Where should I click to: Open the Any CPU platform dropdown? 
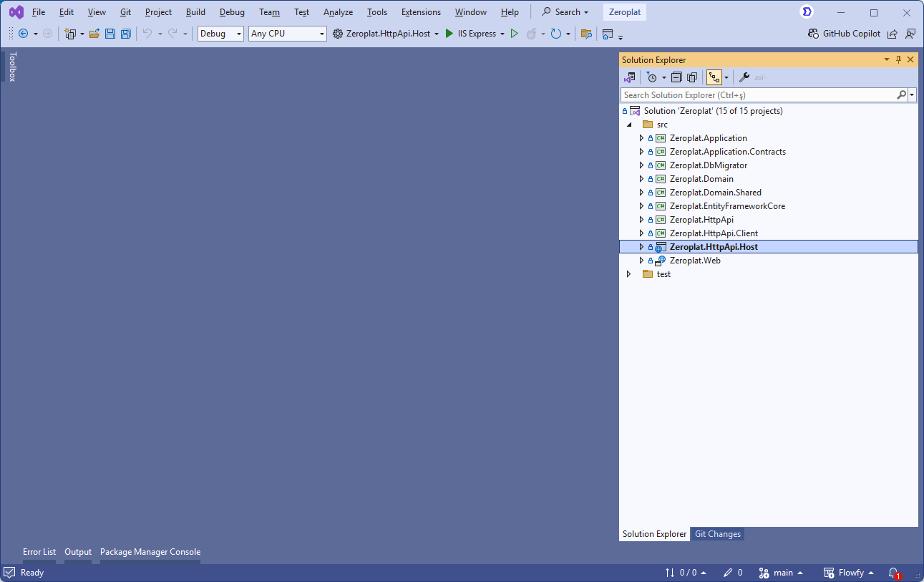coord(287,34)
